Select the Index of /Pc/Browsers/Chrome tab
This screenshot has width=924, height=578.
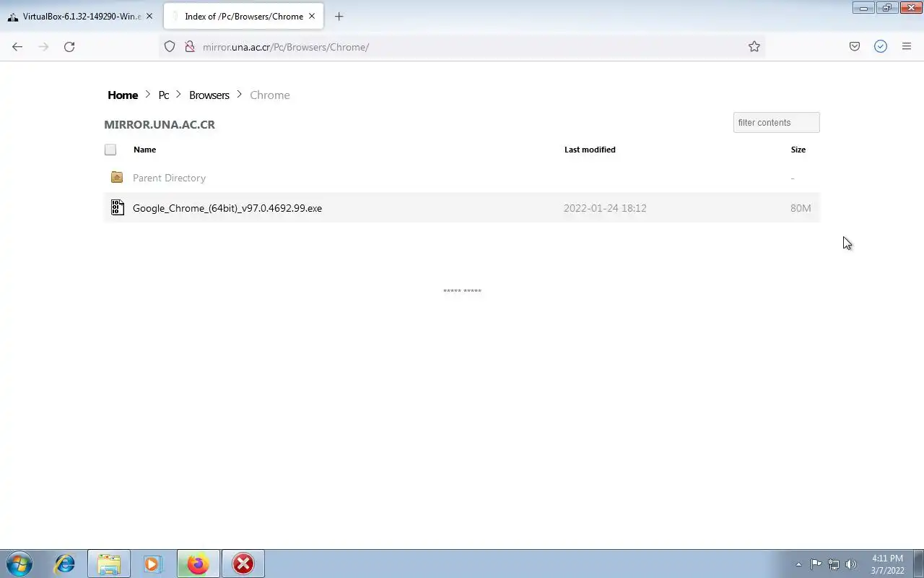pyautogui.click(x=243, y=16)
